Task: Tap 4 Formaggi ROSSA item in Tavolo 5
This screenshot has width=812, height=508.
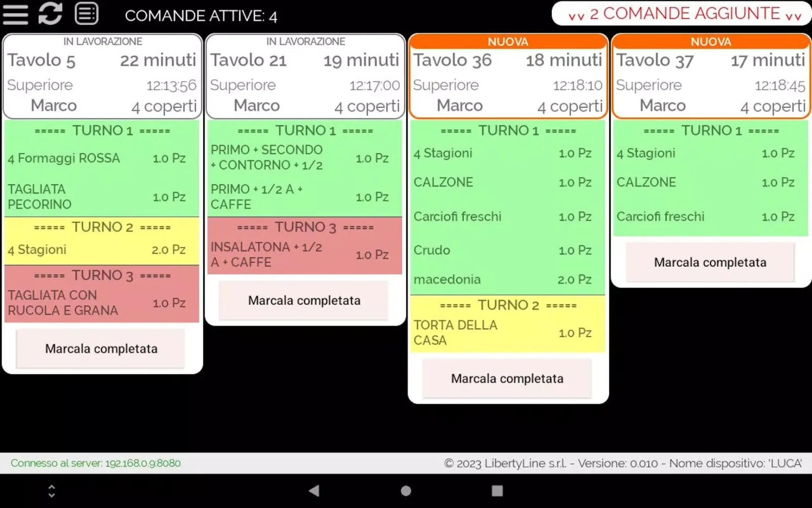Action: click(96, 158)
